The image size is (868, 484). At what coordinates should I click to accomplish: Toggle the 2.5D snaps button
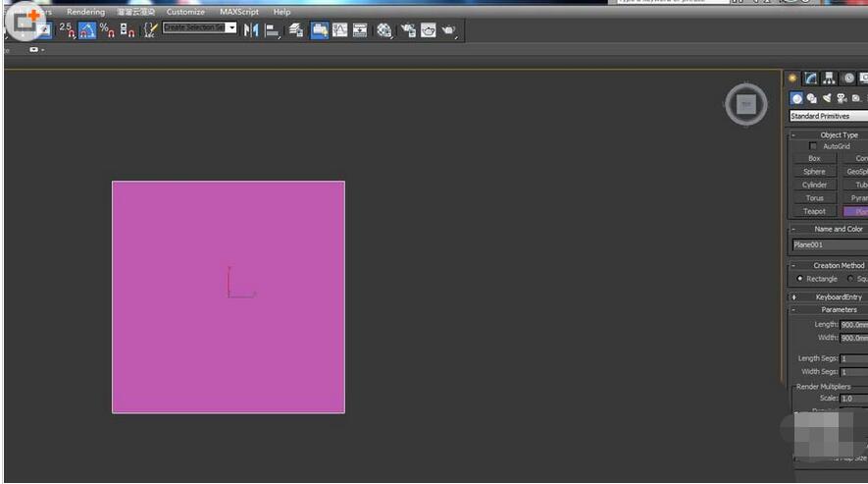(x=67, y=29)
